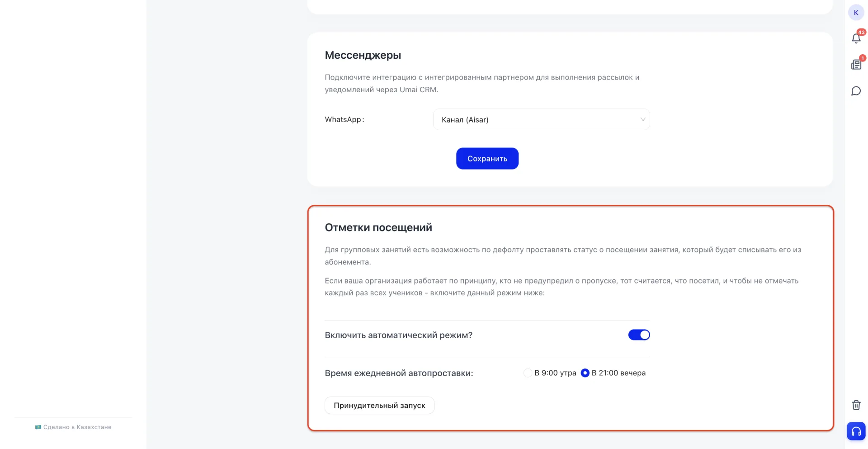Open the headphones support widget
Screen dimensions: 868x449
(x=856, y=431)
